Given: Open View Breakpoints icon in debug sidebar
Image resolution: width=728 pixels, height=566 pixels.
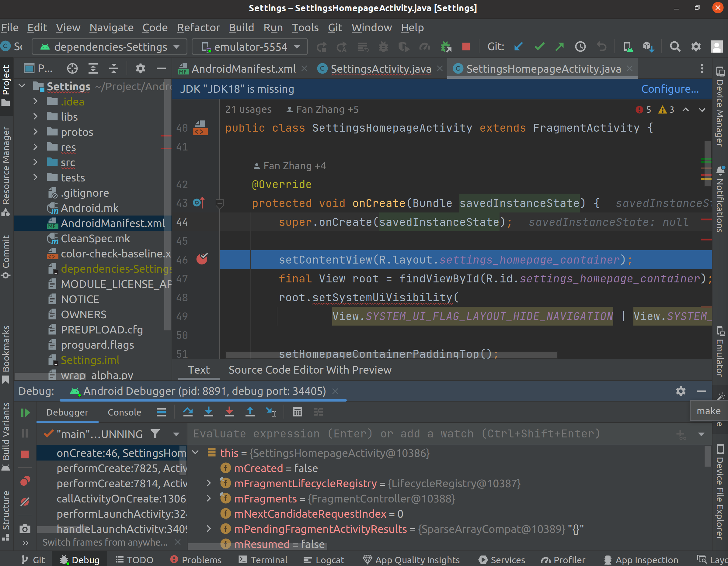Looking at the screenshot, I should (25, 481).
